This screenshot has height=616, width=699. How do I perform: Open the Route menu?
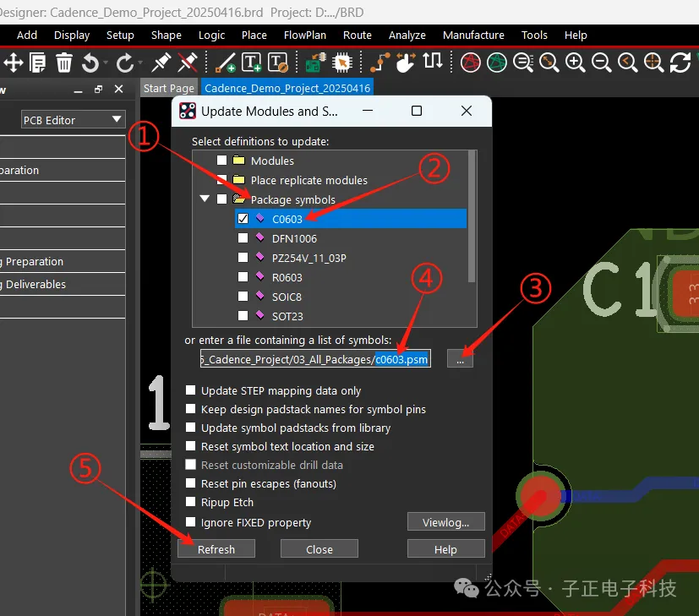357,35
